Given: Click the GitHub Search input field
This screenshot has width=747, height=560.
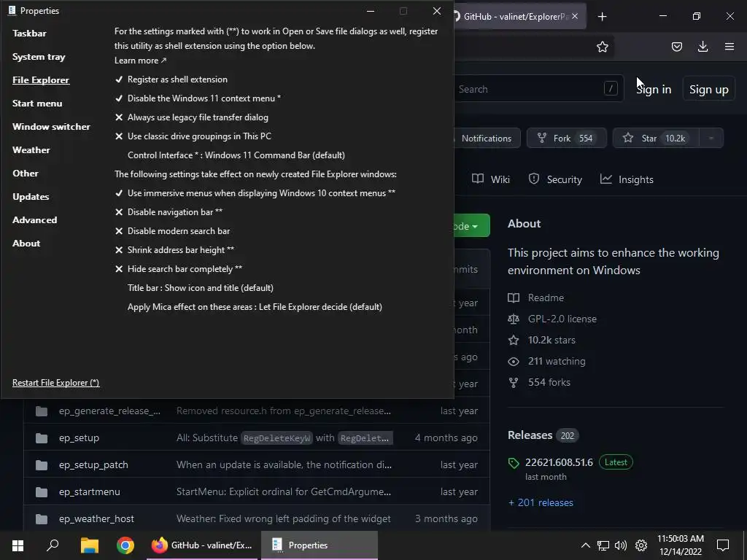Looking at the screenshot, I should [538, 89].
